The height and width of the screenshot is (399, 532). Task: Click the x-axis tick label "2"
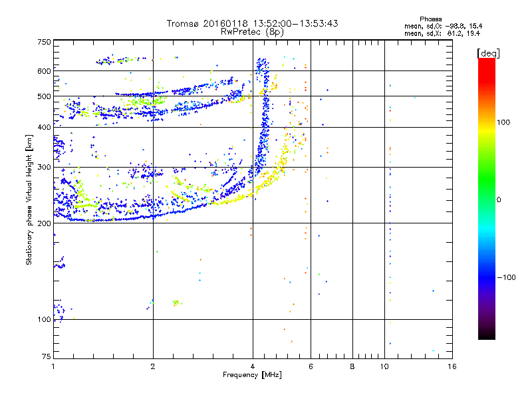(153, 366)
